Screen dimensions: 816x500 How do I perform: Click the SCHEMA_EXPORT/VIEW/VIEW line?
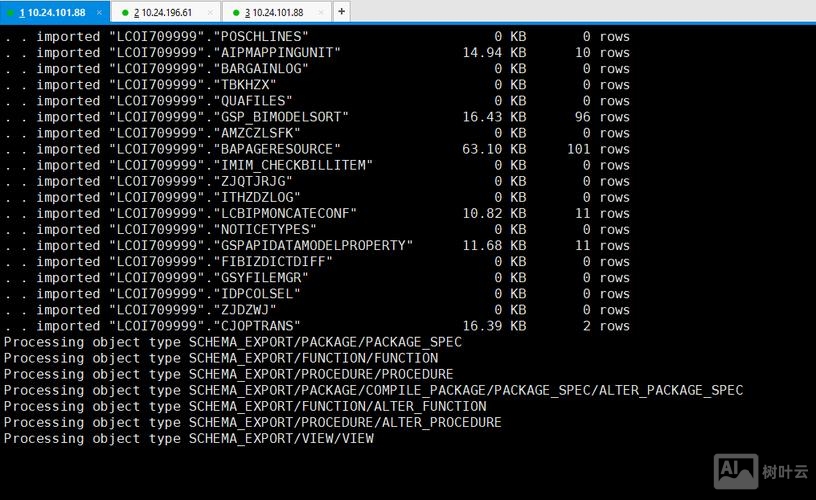(281, 438)
